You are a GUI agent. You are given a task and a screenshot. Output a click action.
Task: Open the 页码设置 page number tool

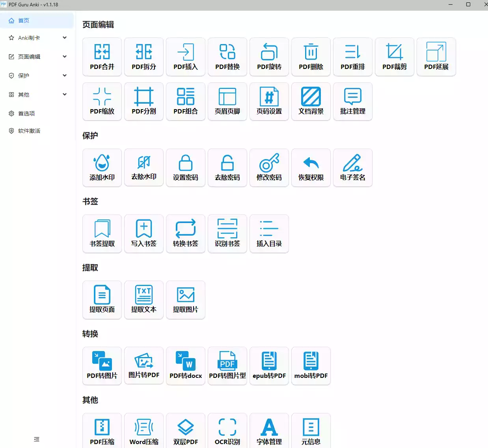269,101
